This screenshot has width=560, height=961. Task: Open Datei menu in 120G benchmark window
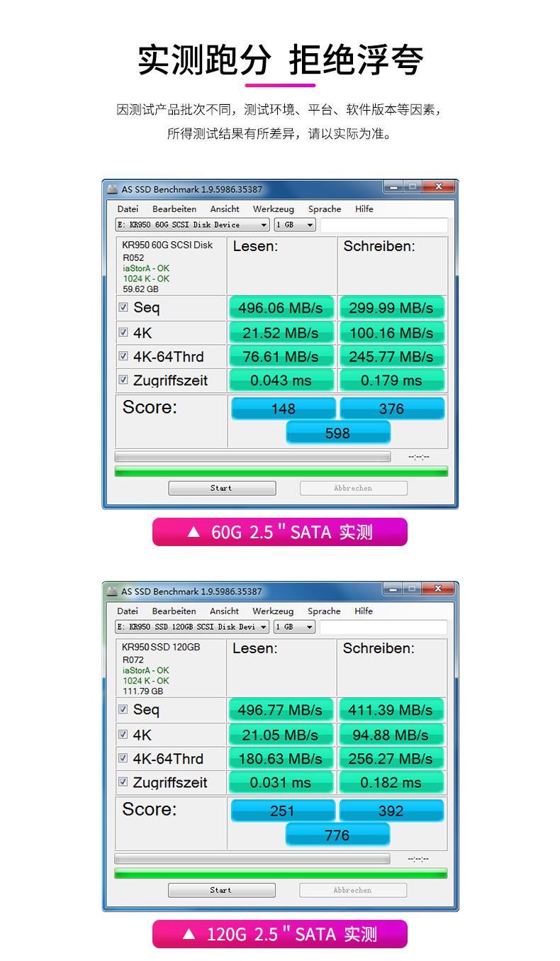(x=128, y=611)
